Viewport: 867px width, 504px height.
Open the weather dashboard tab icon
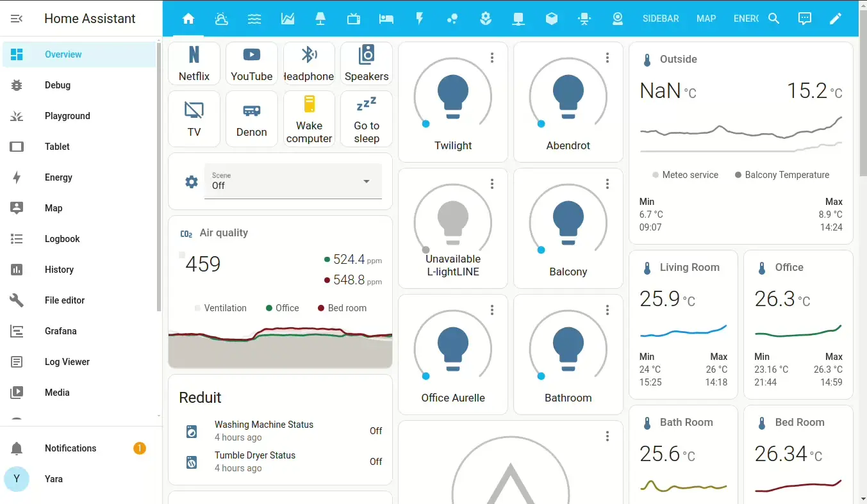tap(222, 19)
